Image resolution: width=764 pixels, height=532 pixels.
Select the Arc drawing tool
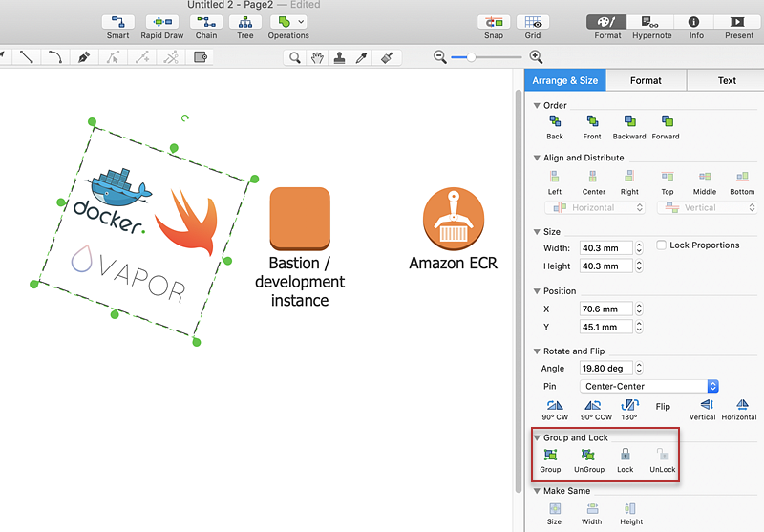click(54, 57)
